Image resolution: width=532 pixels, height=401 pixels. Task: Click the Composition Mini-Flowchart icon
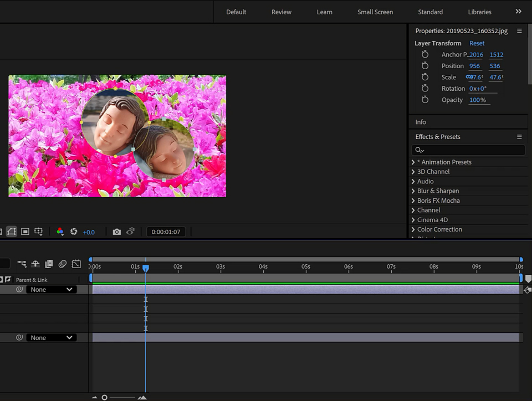[22, 264]
